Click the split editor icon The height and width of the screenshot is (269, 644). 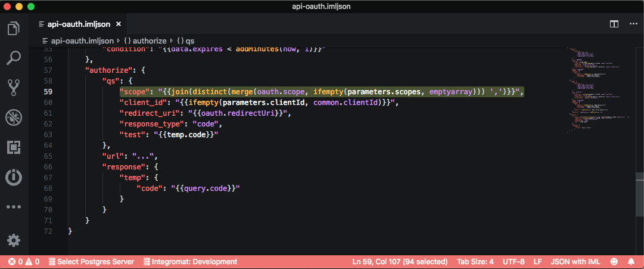pos(614,24)
